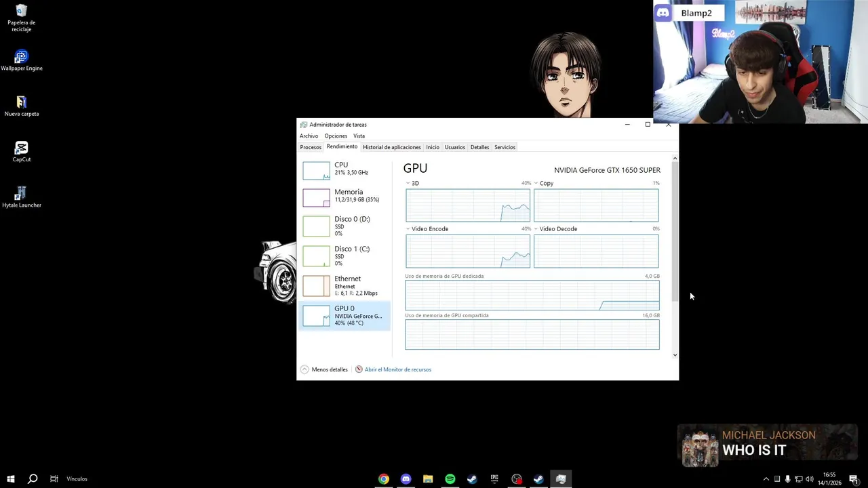Open Spotify from the taskbar
Viewport: 868px width, 488px height.
pos(450,479)
